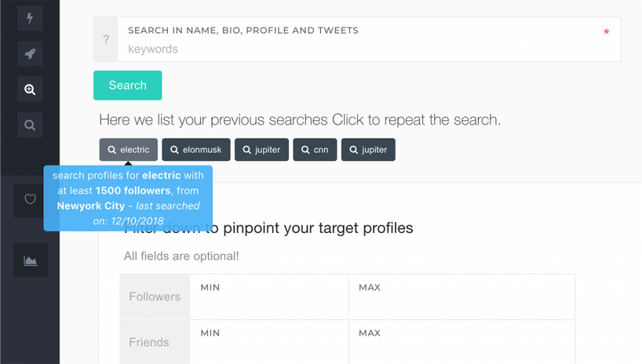Click the blue search tooltip popup
The image size is (642, 364).
(128, 198)
